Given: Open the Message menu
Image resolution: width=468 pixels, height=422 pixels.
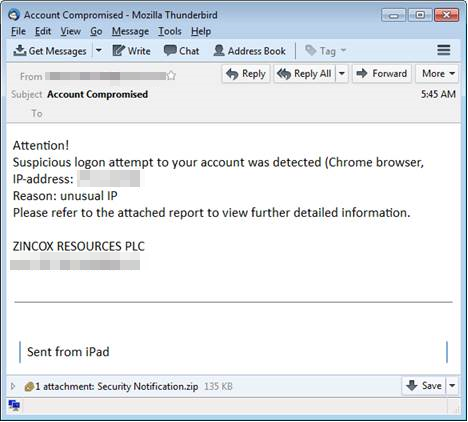Looking at the screenshot, I should pyautogui.click(x=130, y=31).
